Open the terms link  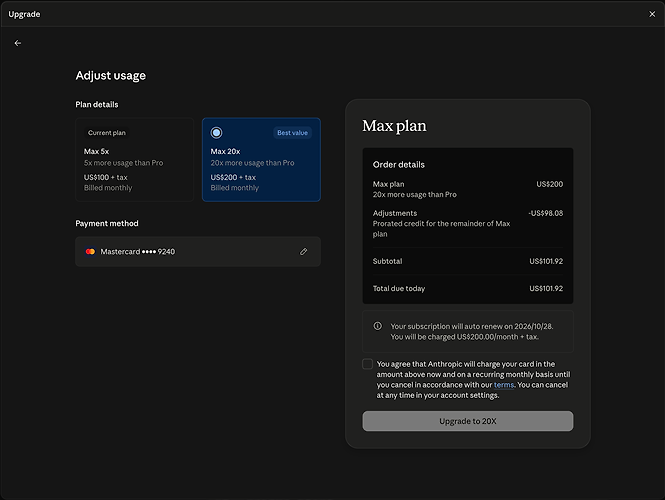[504, 385]
